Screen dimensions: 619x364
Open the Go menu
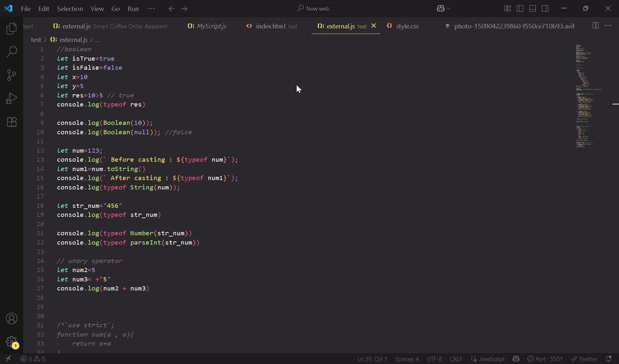[x=116, y=9]
